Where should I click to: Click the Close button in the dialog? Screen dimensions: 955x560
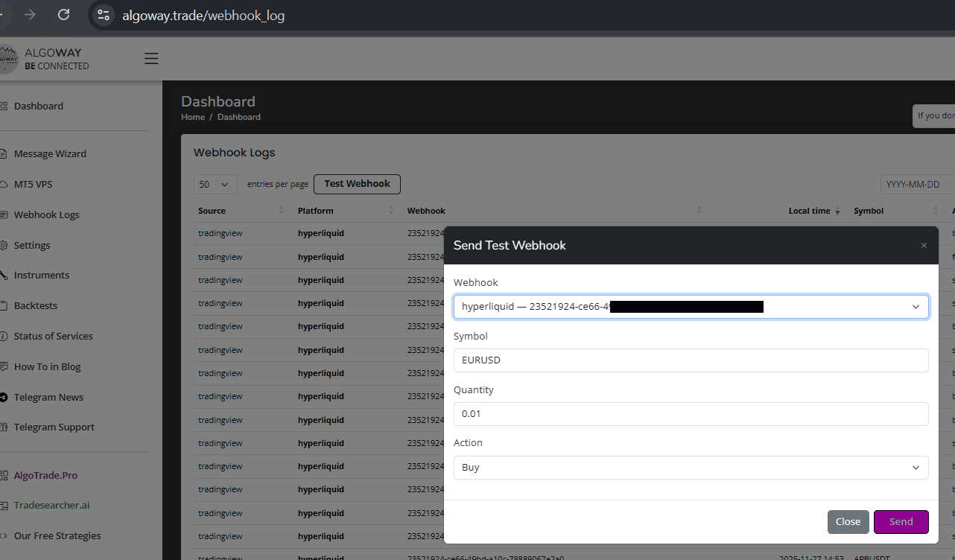coord(848,522)
